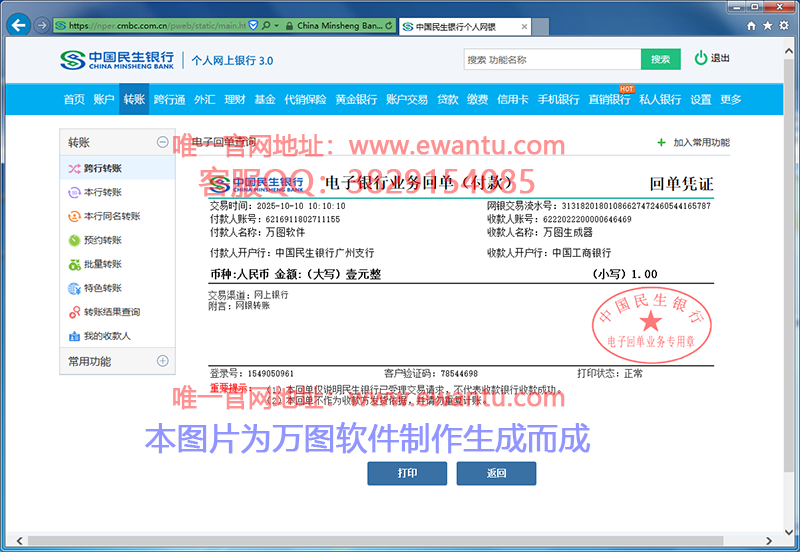Click the browser back arrow button
This screenshot has height=552, width=800.
[x=18, y=25]
